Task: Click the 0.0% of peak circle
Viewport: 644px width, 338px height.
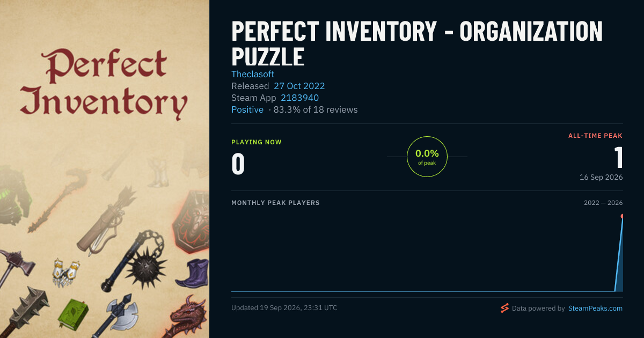Action: [x=427, y=157]
